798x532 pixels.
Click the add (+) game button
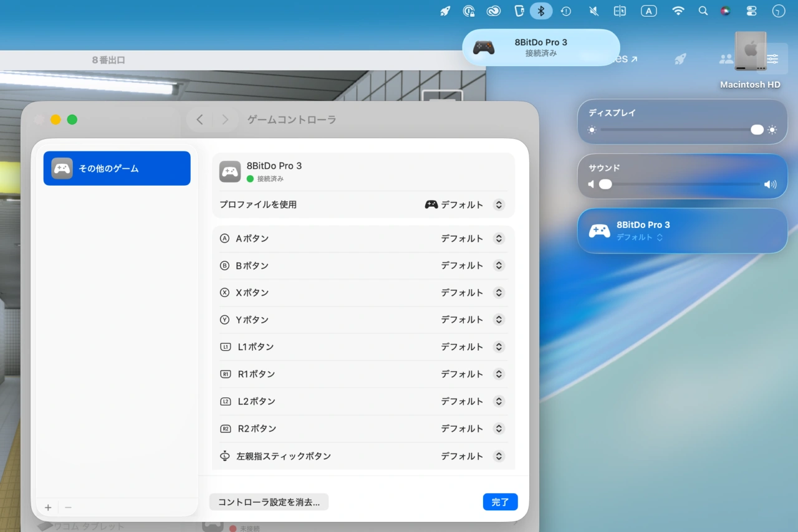tap(48, 508)
